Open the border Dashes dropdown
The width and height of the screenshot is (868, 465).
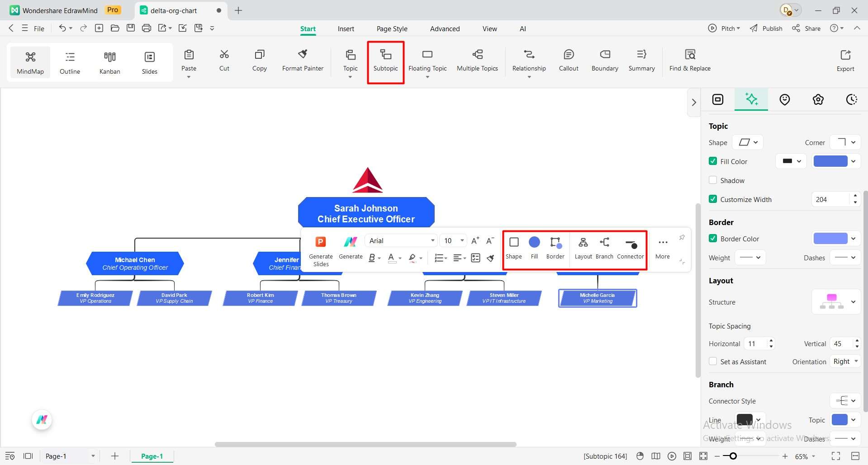click(x=846, y=258)
